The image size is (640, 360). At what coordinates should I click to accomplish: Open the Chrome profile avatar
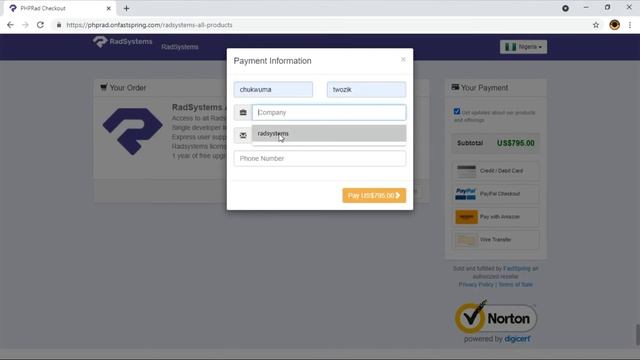(614, 25)
